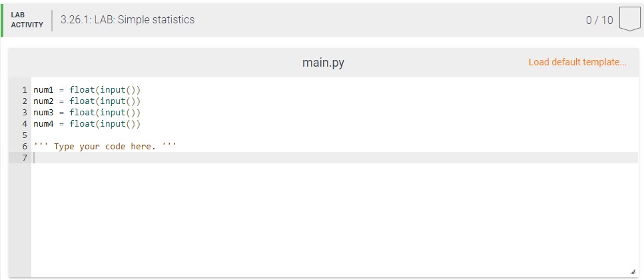Click the 3.26.1: LAB: Simple statistics title
Screen dimensions: 644x280
pyautogui.click(x=127, y=19)
